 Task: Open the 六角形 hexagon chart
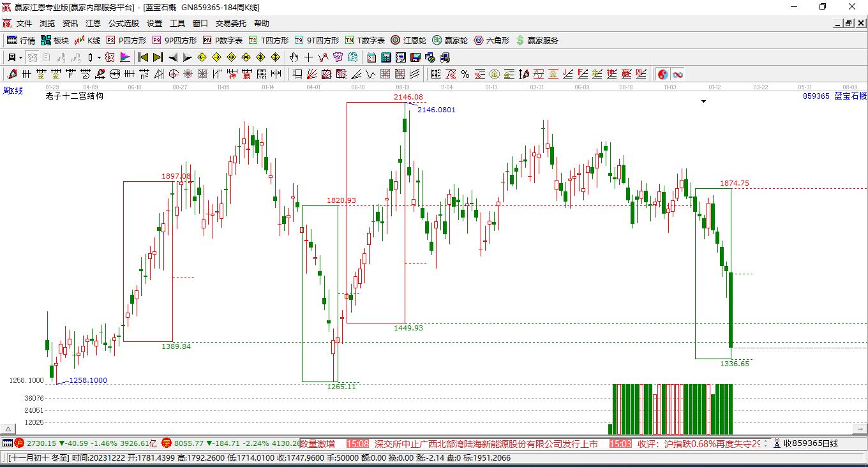[x=491, y=40]
